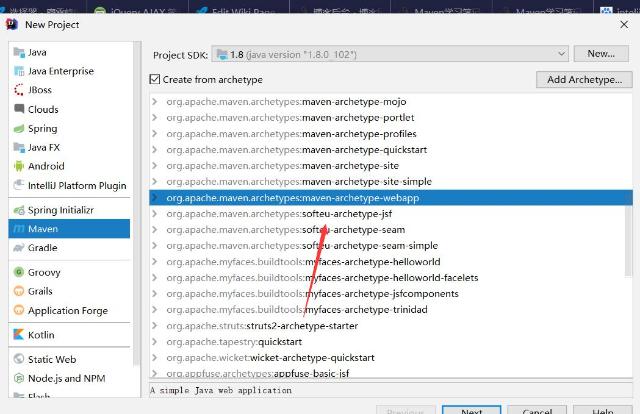640x414 pixels.
Task: Select the Java project type icon
Action: 19,52
